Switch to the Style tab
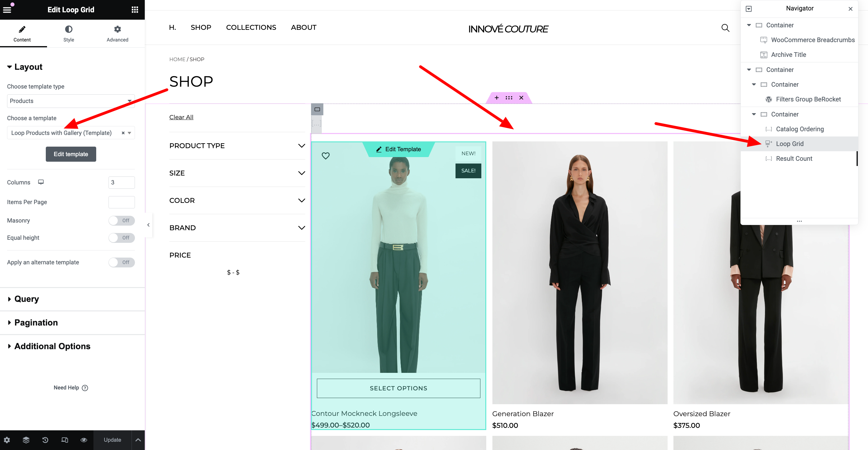868x450 pixels. (x=69, y=34)
